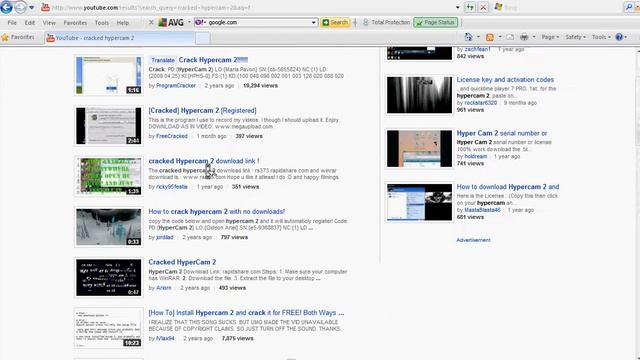Visit uploader FreeCracked's channel

(x=172, y=136)
